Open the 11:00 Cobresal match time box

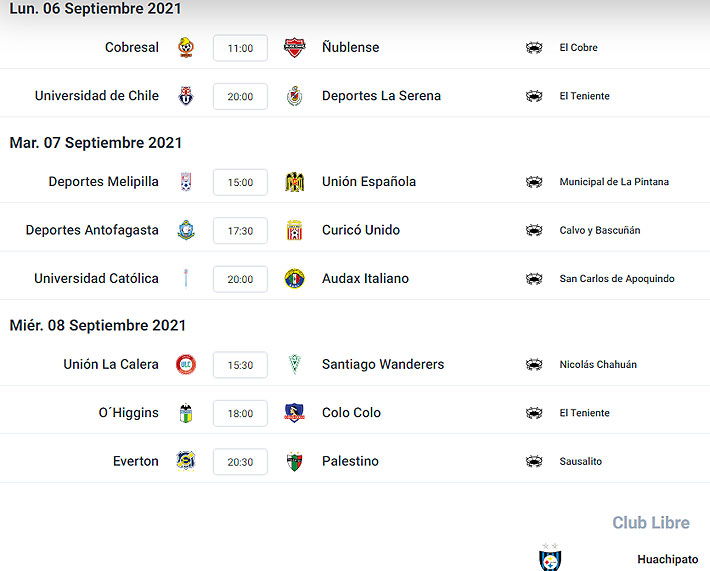tap(240, 48)
